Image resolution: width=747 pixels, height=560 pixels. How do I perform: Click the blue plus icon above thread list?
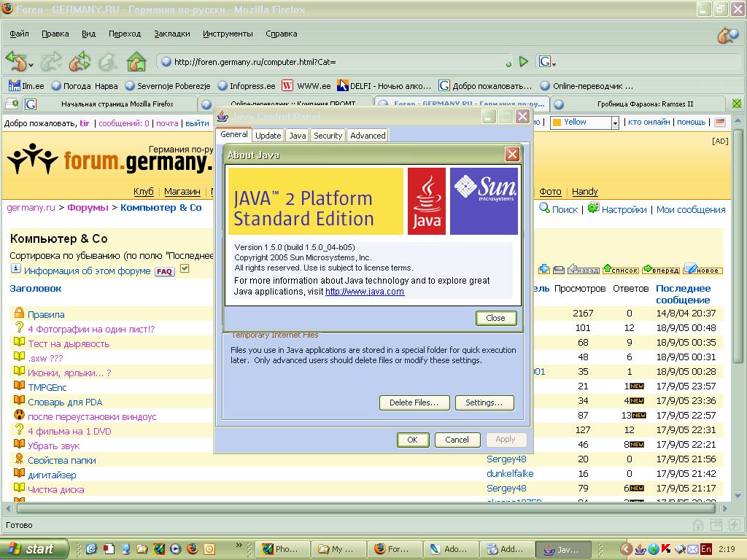click(544, 270)
